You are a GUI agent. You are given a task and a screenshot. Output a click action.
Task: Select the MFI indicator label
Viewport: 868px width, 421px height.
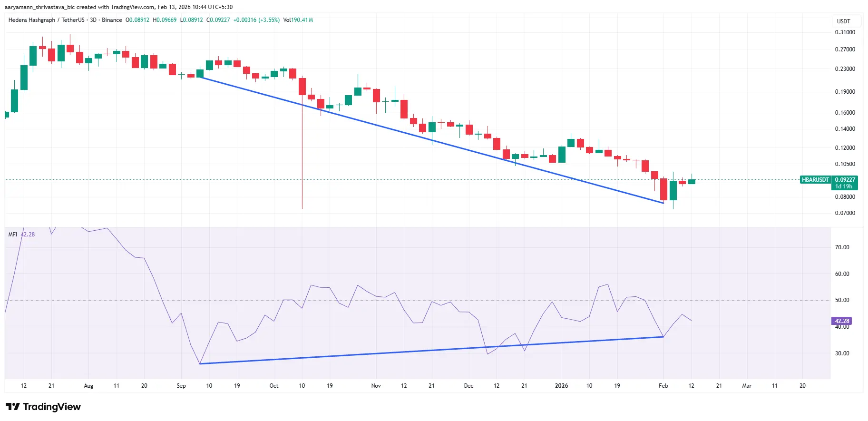(13, 235)
